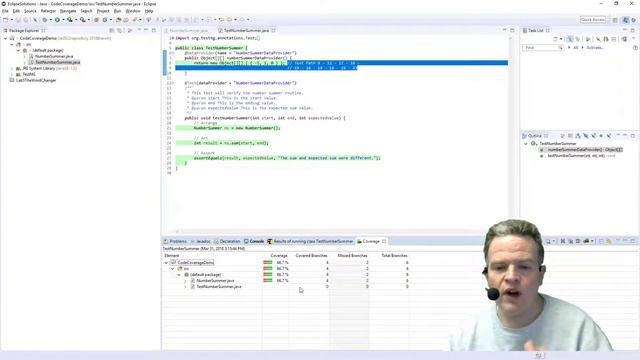Expand JRE System Library node
This screenshot has height=360, width=640.
click(12, 69)
